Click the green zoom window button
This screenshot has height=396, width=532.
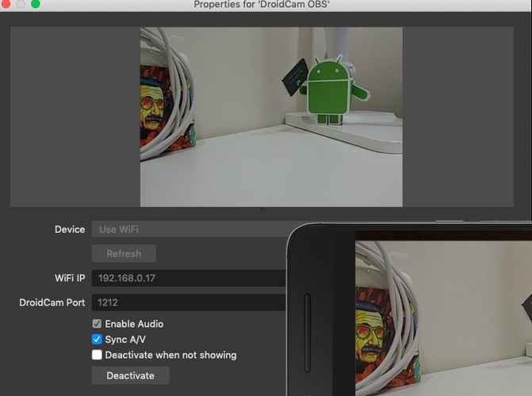[x=36, y=4]
